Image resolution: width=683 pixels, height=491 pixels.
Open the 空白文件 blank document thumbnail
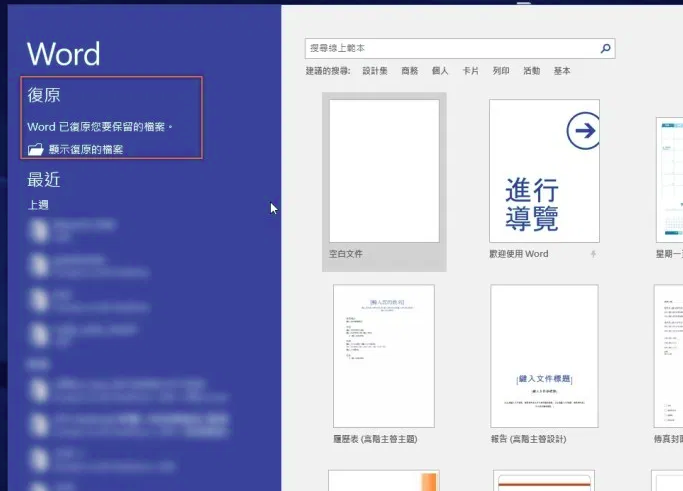coord(384,171)
